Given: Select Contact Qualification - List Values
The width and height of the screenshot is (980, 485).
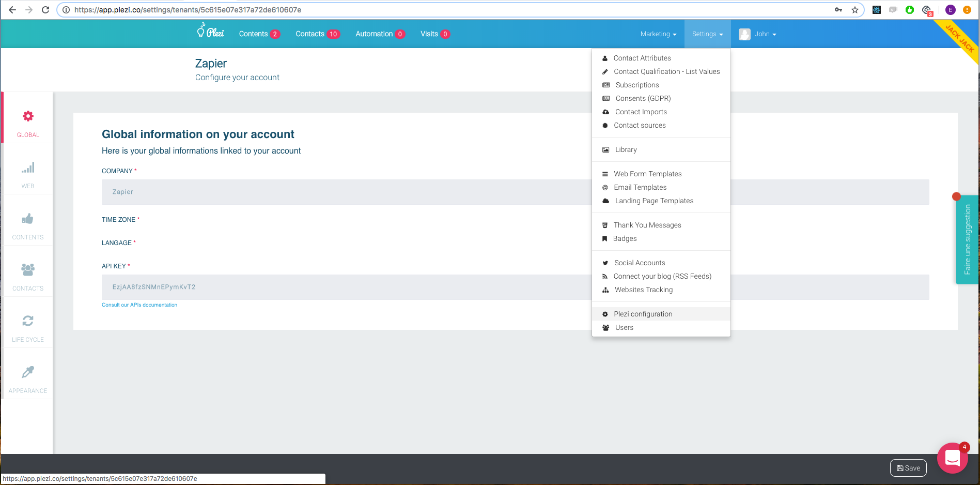Looking at the screenshot, I should pyautogui.click(x=661, y=71).
